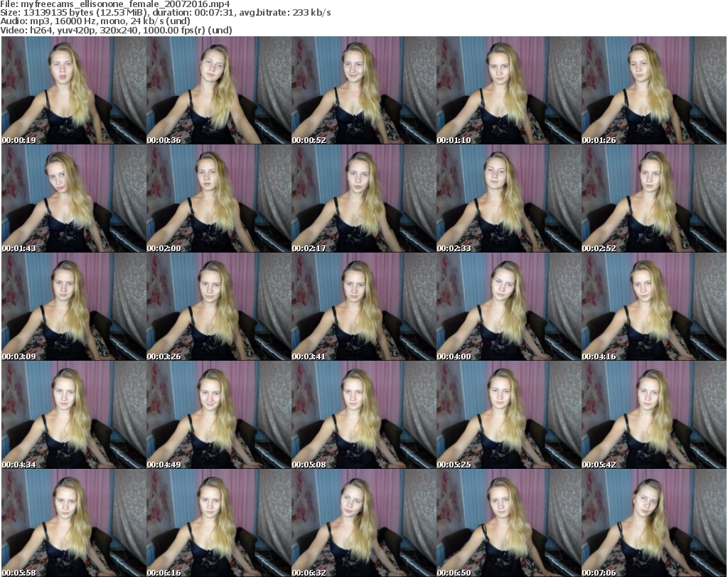728x577 pixels.
Task: Click the thumbnail stamped 00:00:52
Action: point(363,90)
